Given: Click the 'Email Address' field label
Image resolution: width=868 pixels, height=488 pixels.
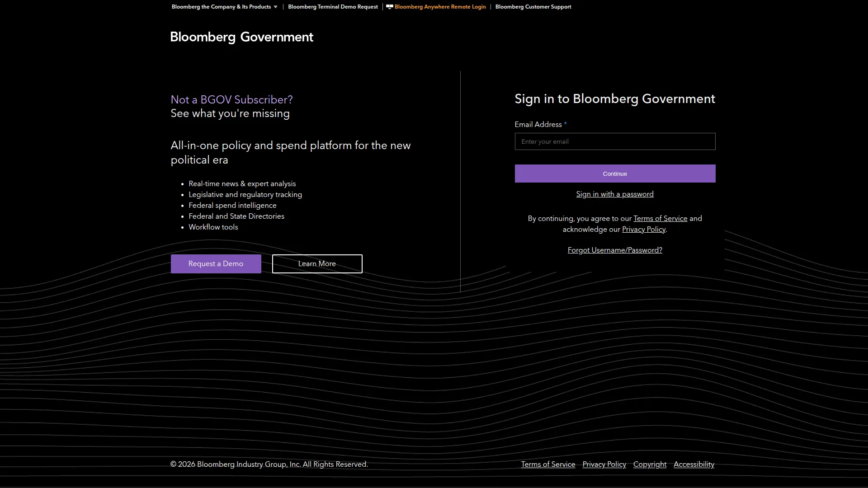Looking at the screenshot, I should [538, 125].
